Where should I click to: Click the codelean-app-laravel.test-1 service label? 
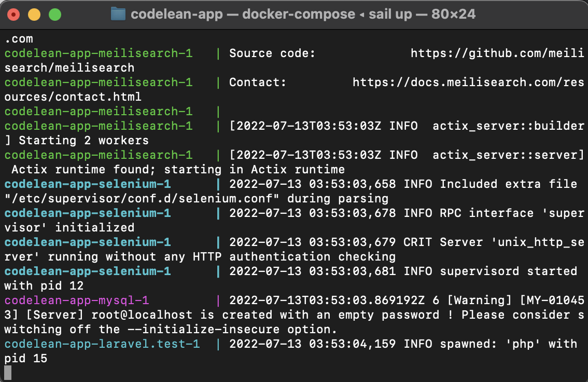[102, 344]
